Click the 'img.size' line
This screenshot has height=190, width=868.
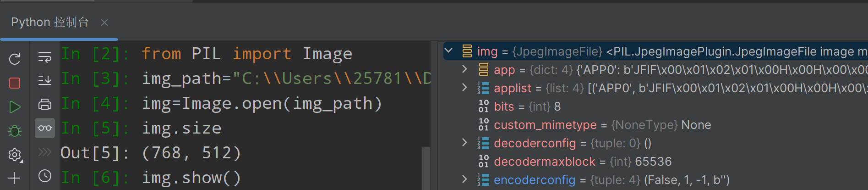click(x=181, y=128)
